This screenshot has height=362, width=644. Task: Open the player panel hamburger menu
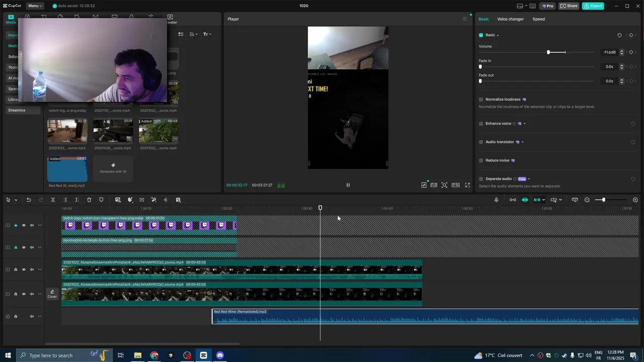465,19
